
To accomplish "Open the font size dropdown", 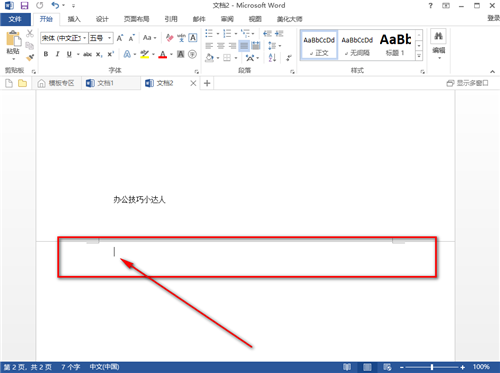I will (x=109, y=38).
